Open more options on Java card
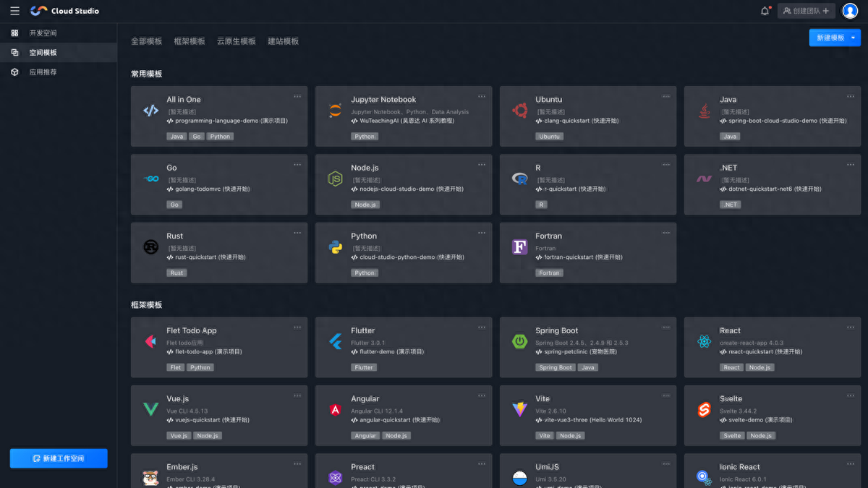 (851, 96)
